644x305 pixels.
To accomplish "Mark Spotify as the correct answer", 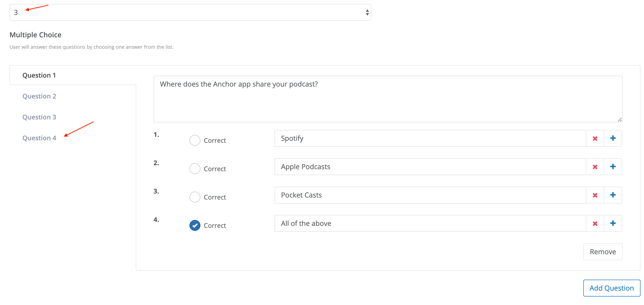I will pyautogui.click(x=195, y=140).
